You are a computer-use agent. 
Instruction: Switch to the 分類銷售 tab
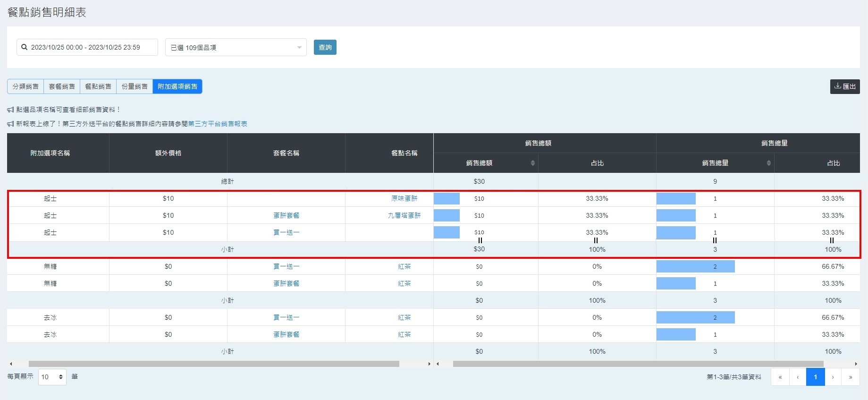coord(25,86)
